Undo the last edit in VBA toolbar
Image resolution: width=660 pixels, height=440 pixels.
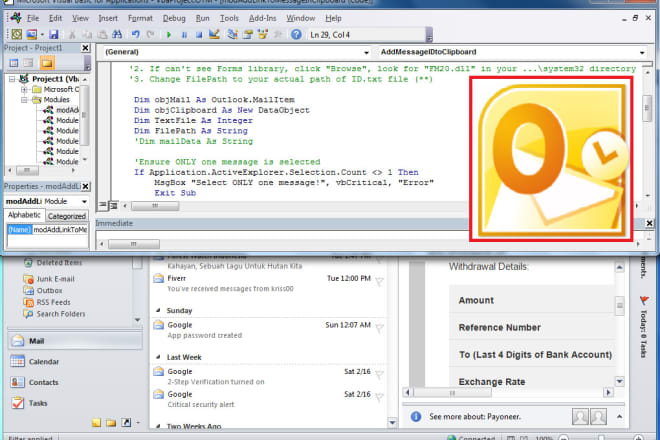point(135,35)
